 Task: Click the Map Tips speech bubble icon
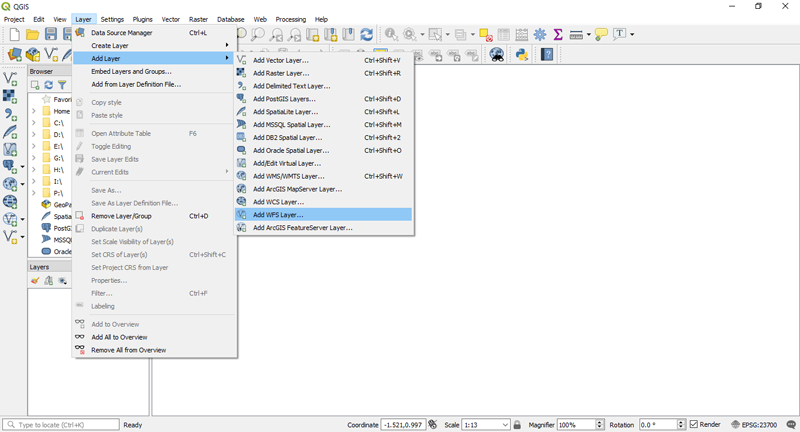tap(601, 34)
